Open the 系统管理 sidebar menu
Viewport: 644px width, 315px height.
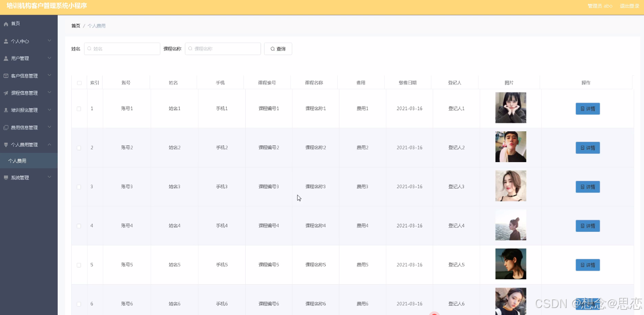pos(29,178)
